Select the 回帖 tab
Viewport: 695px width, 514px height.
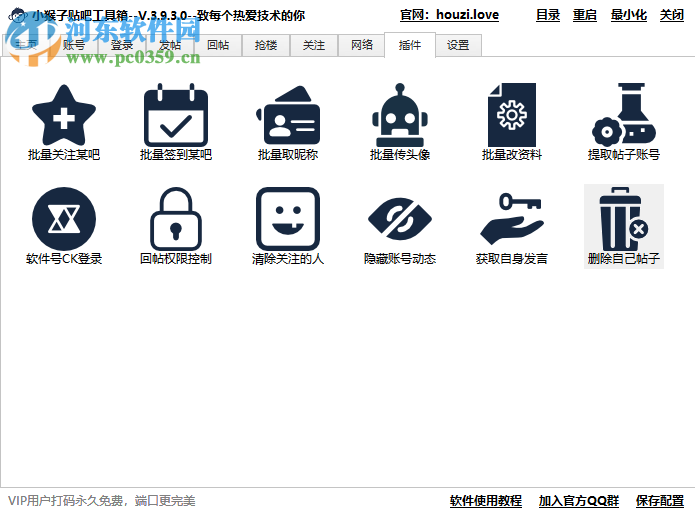[x=218, y=45]
